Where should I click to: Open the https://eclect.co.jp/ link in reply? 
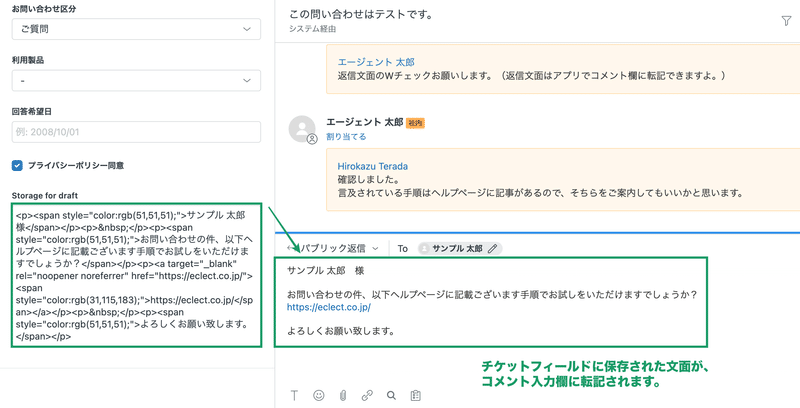329,307
